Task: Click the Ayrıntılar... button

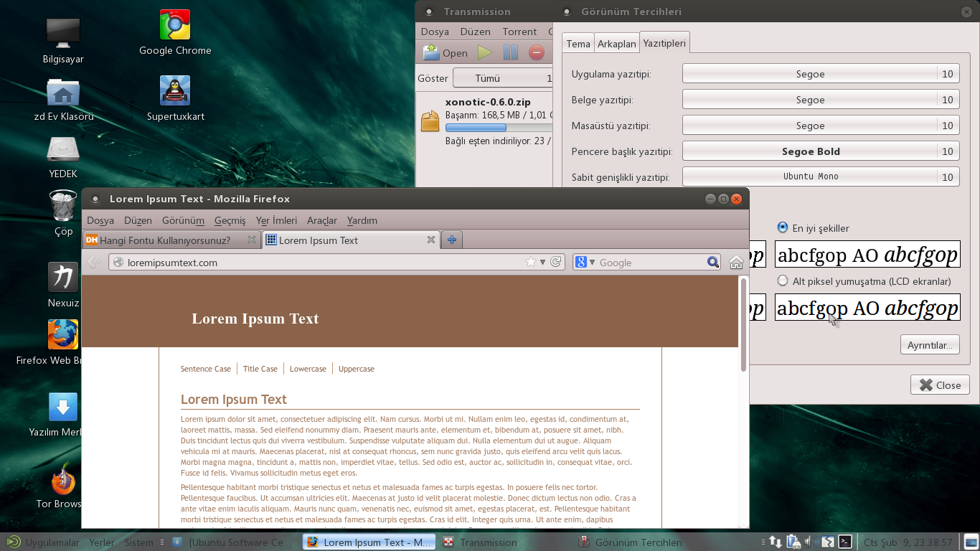Action: [x=930, y=344]
